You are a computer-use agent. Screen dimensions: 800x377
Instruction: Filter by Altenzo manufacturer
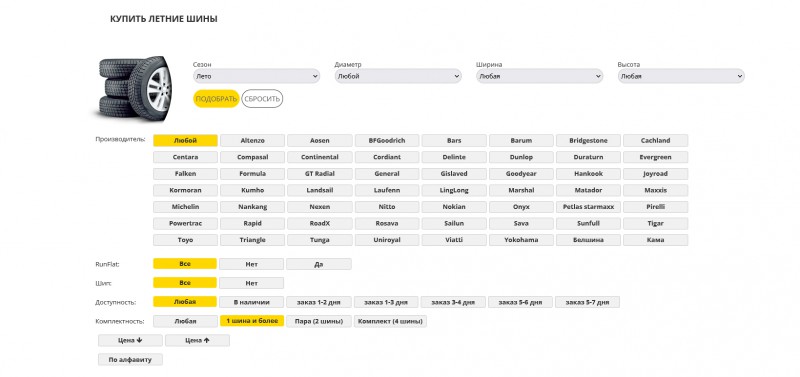pyautogui.click(x=253, y=140)
